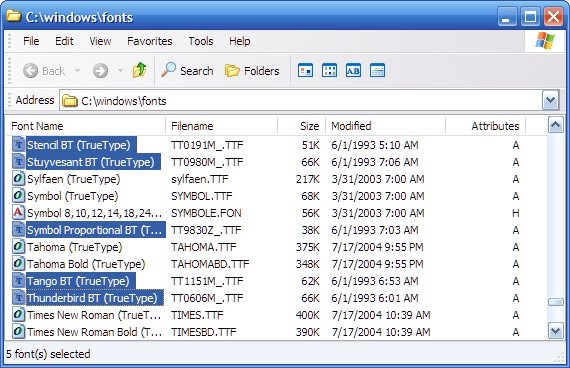Image resolution: width=570 pixels, height=368 pixels.
Task: Click filename sylfaen.TTF
Action: coord(200,179)
